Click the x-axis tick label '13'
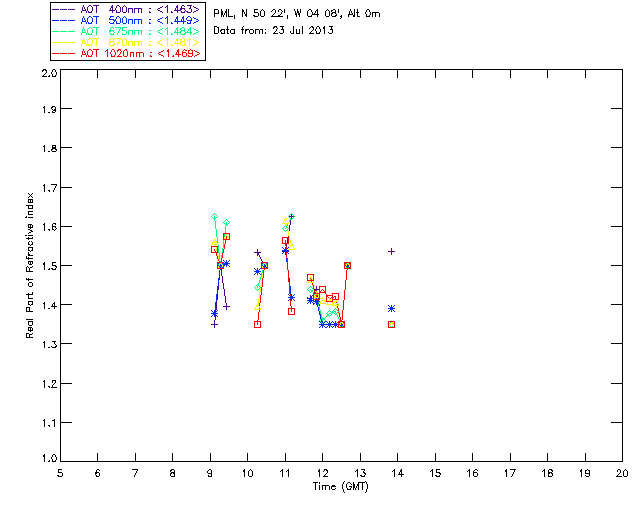This screenshot has width=640, height=512. click(360, 473)
